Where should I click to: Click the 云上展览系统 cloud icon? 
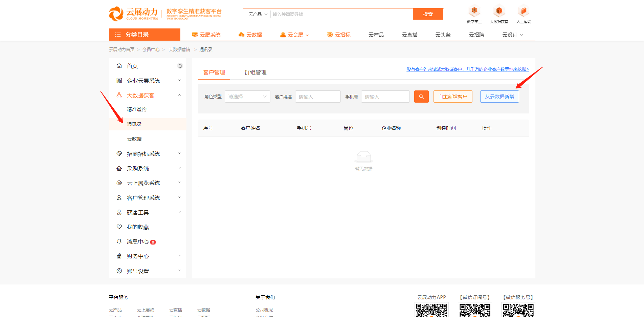pos(119,183)
